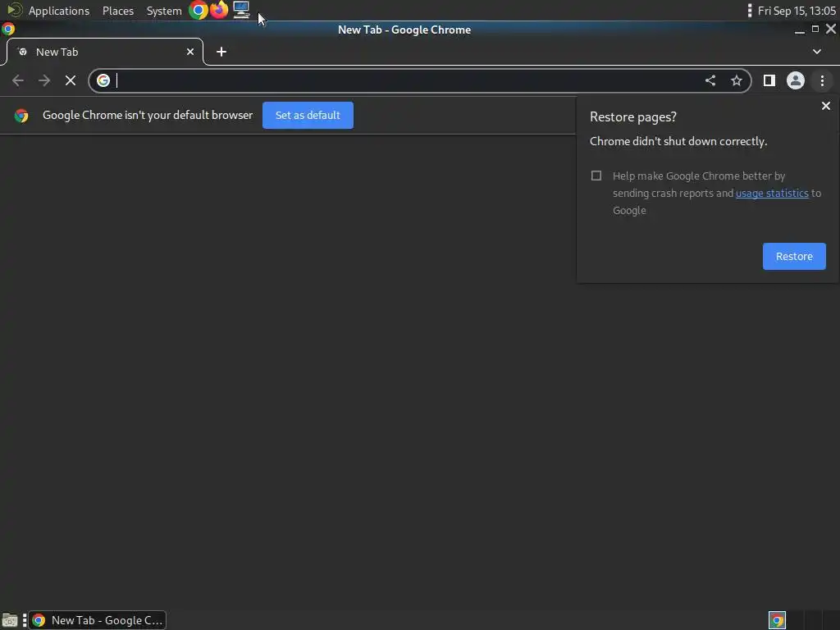
Task: Minimize the Chrome window
Action: pos(799,30)
